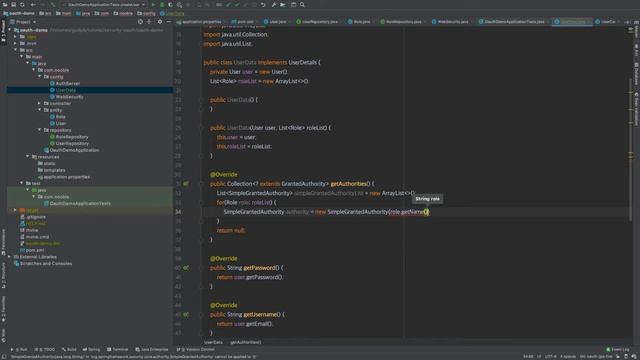Click Project panel collapse-all icon

149,22
